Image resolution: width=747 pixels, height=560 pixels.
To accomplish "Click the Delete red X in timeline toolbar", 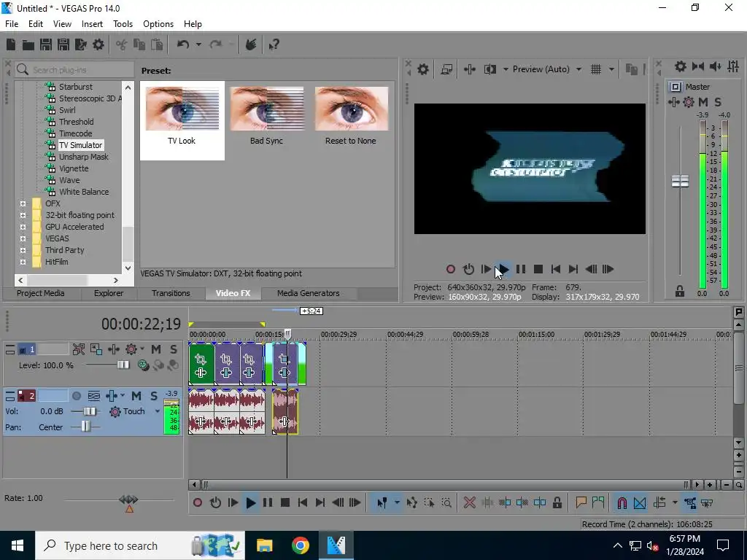I will 469,503.
